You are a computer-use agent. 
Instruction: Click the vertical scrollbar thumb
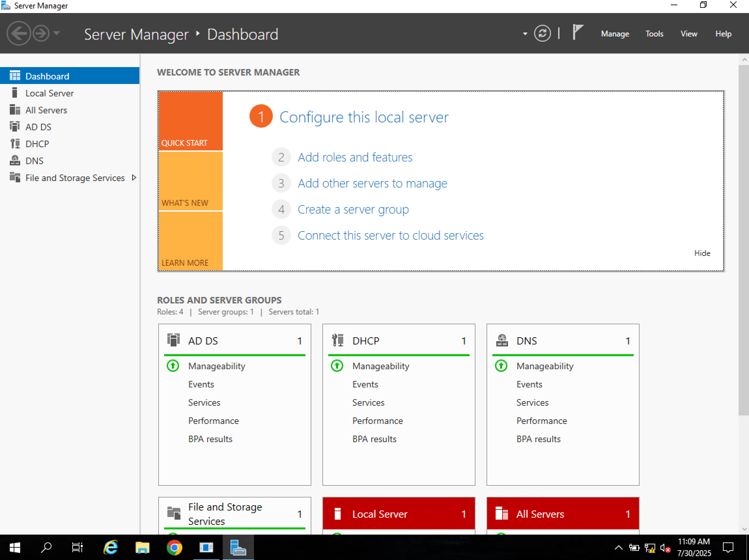point(743,240)
